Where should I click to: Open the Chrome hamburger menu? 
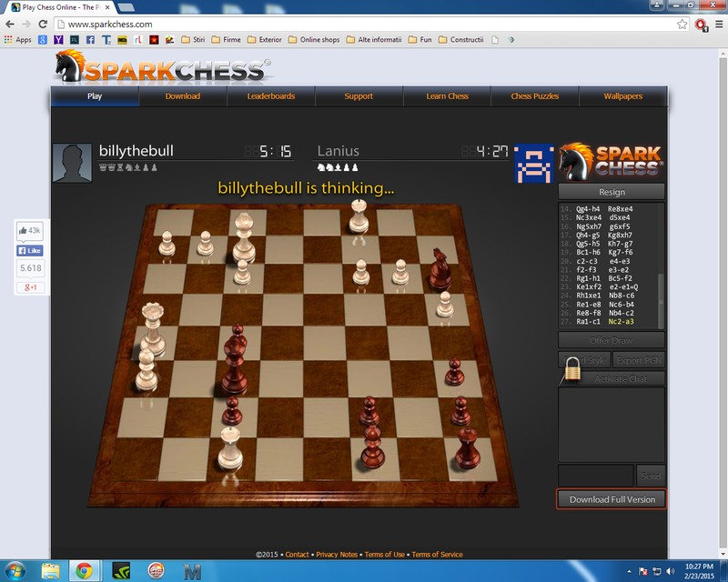click(718, 25)
